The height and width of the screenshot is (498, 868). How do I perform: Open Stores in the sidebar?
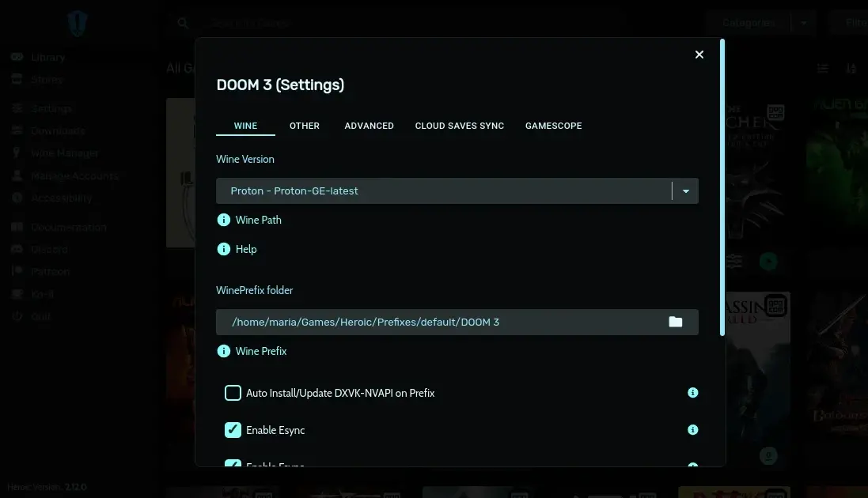point(37,80)
